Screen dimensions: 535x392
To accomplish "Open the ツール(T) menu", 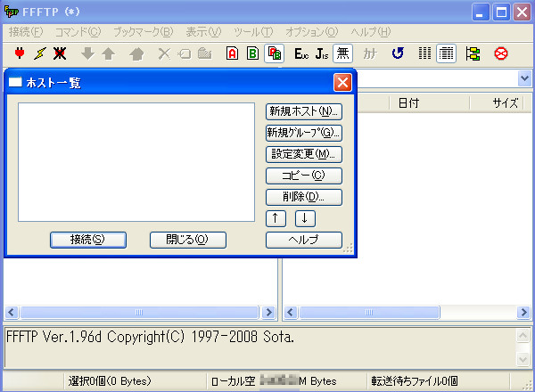I will (x=253, y=32).
